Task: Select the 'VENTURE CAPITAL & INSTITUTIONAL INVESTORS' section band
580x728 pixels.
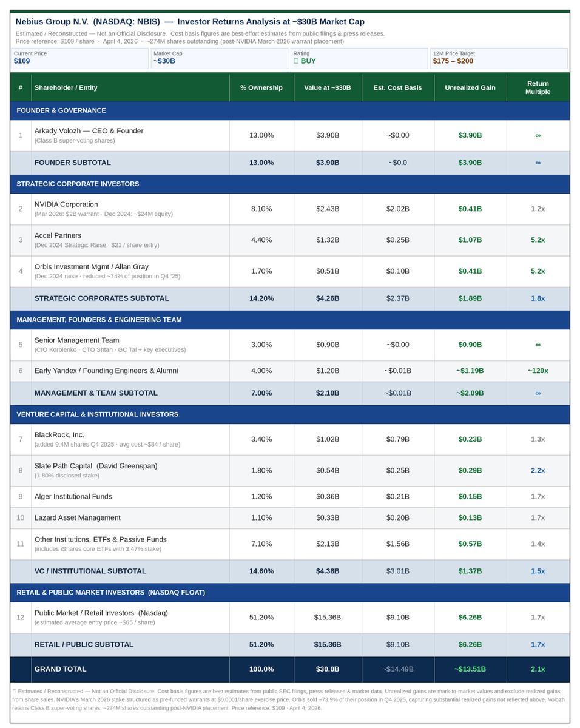Action: point(290,414)
